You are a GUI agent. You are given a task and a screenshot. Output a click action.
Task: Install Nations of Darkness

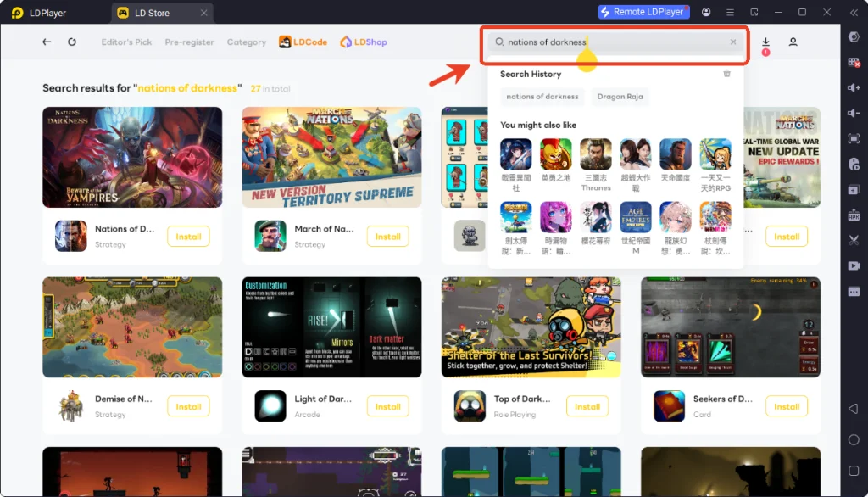[188, 237]
